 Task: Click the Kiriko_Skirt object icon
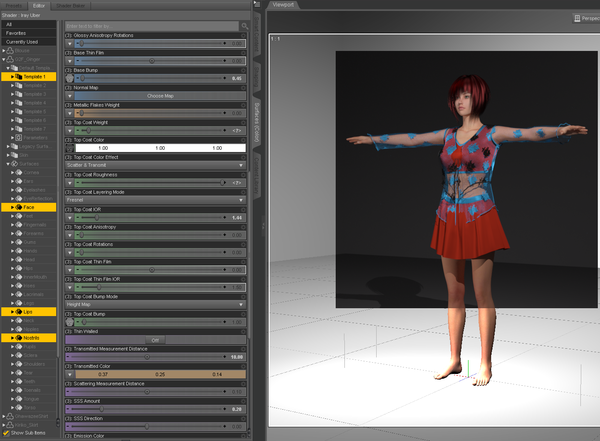10,425
